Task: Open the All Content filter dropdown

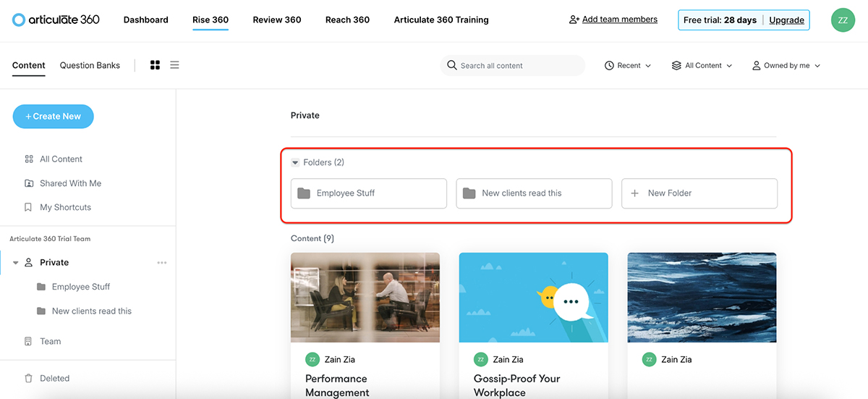Action: pyautogui.click(x=702, y=65)
